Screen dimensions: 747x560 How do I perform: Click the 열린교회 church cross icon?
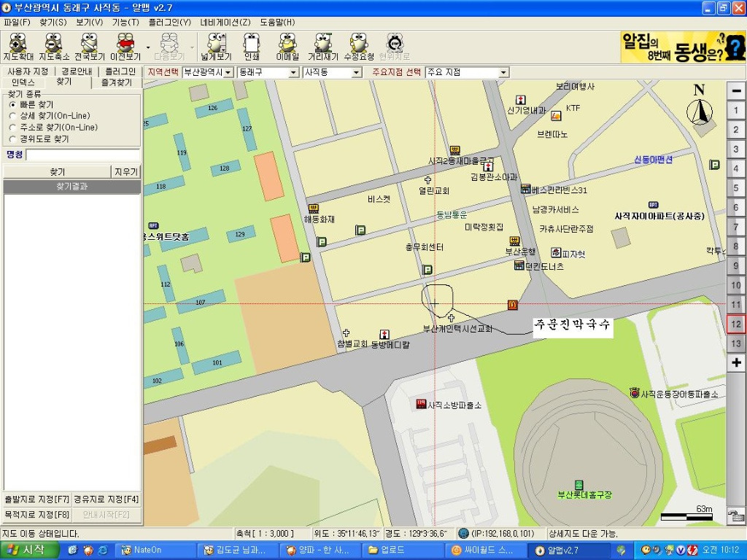click(x=427, y=179)
